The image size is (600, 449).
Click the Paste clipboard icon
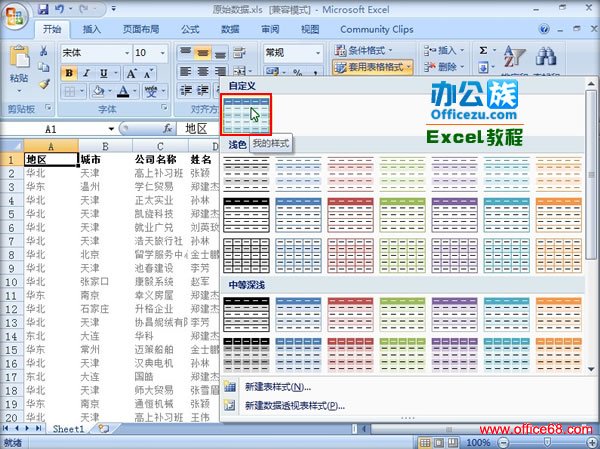(x=19, y=57)
